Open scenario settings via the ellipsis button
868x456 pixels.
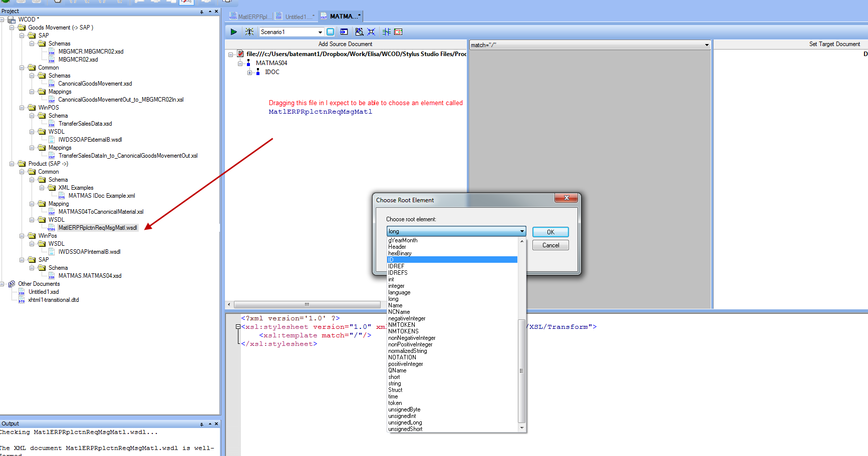pos(331,32)
